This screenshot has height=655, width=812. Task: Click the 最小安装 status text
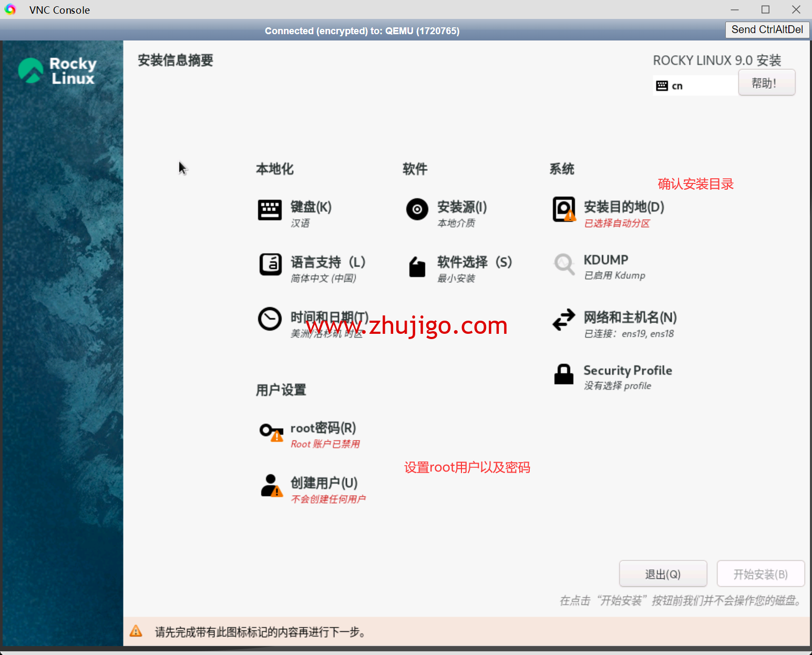tap(456, 278)
